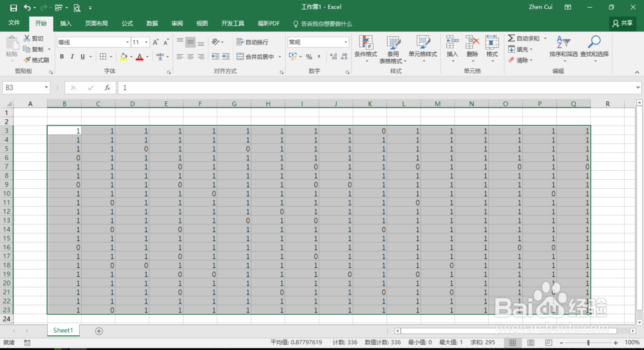Click the Share button (共享)

coord(622,23)
